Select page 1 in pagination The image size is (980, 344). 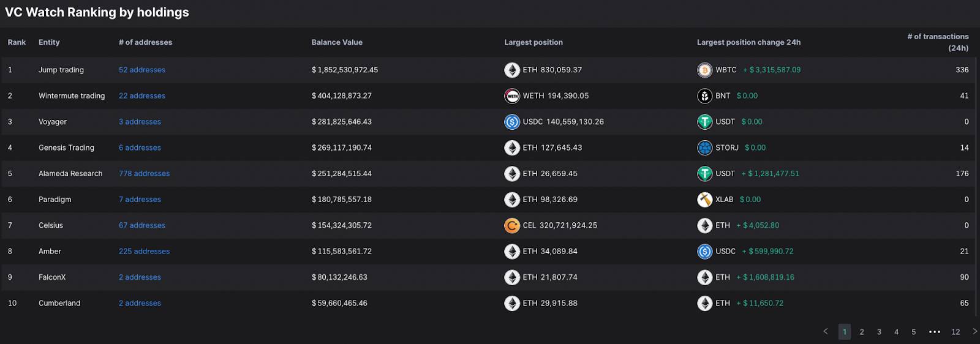(845, 332)
